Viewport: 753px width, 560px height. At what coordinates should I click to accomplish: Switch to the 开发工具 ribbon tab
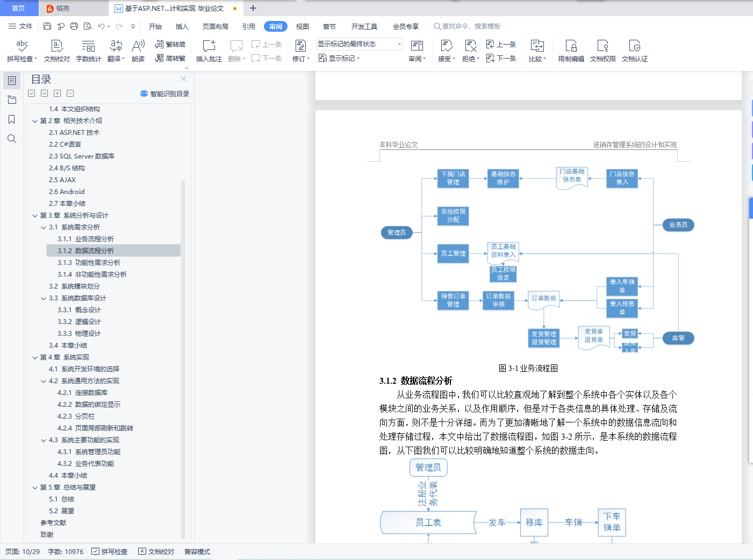coord(364,26)
